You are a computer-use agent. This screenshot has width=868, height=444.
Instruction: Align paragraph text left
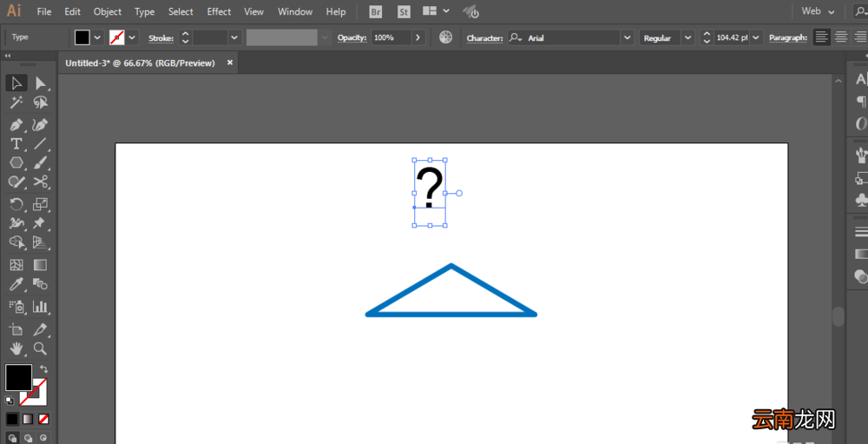822,37
